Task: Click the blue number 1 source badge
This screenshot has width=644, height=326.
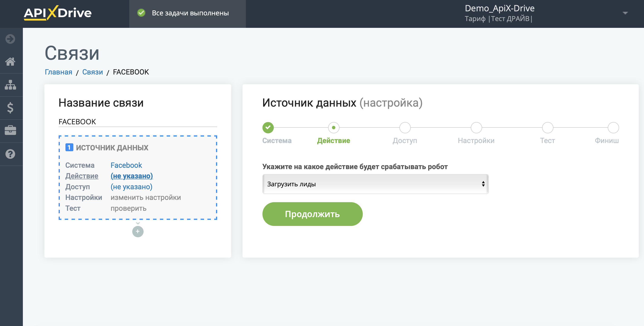Action: click(69, 147)
